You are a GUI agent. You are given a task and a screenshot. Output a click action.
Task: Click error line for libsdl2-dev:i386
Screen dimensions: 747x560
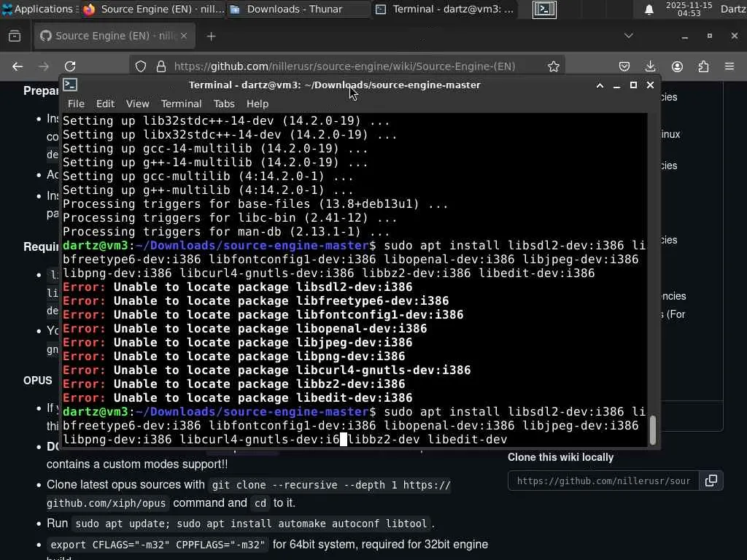click(x=238, y=287)
